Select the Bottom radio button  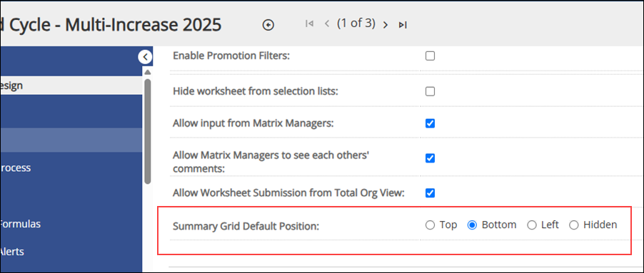[x=473, y=225]
